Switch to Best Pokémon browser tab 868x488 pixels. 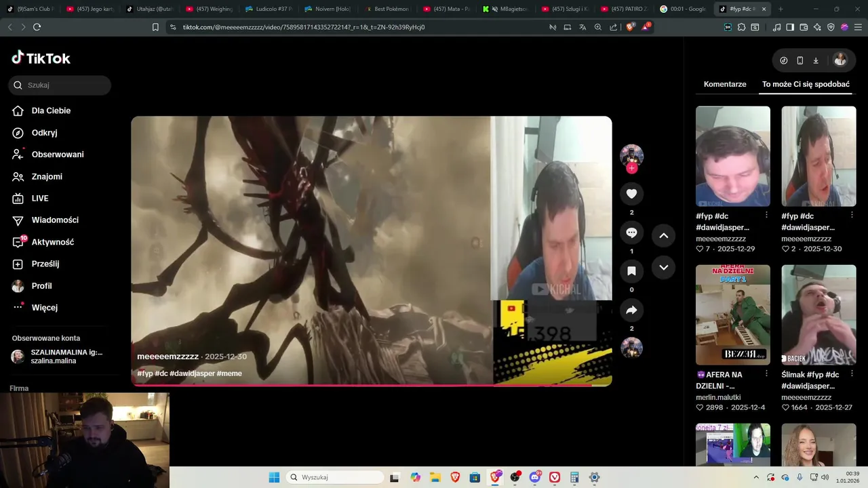coord(387,9)
